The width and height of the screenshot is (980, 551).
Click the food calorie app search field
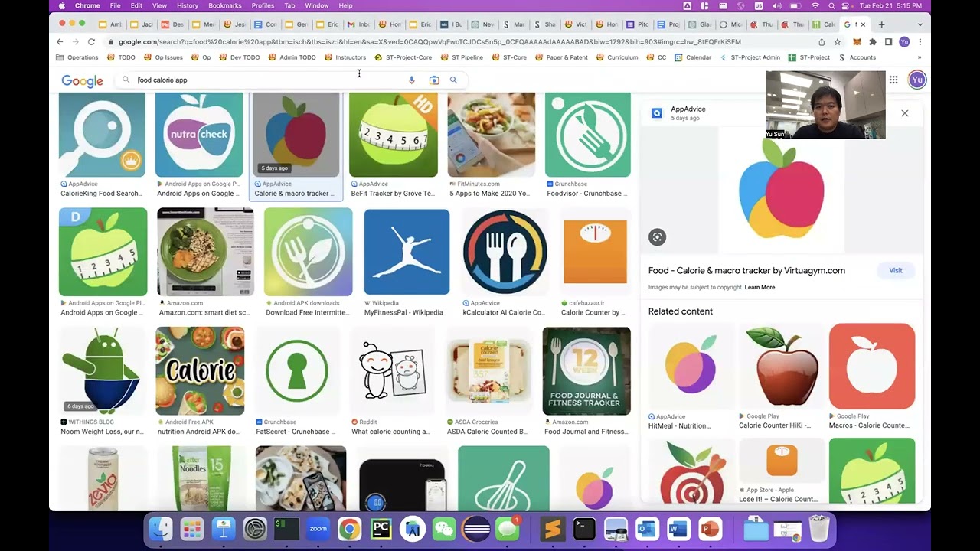click(268, 80)
